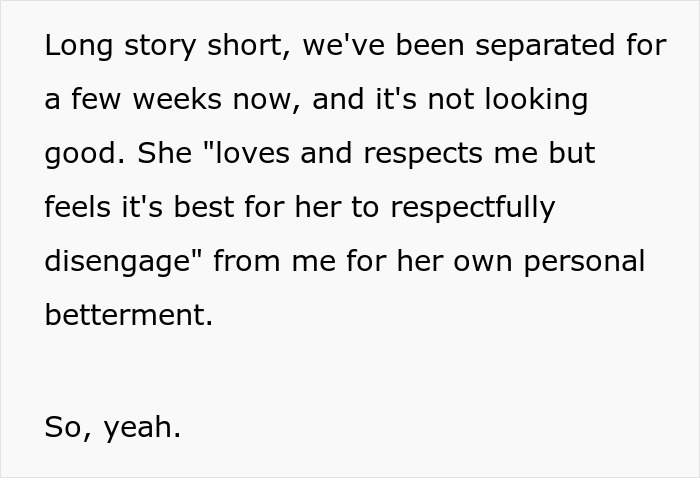
Task: Click the word "feels"
Action: tap(75, 208)
